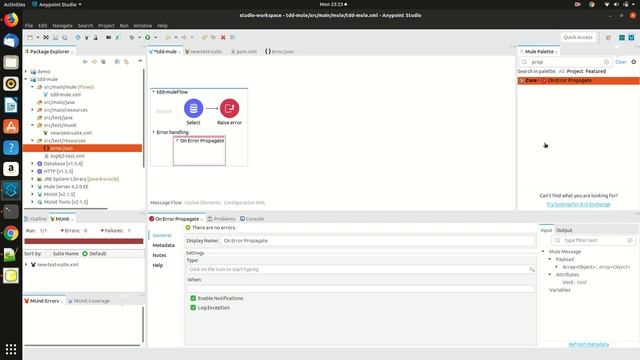The image size is (640, 360).
Task: Click the Package Explorer horizontal scrollbar
Action: tap(66, 209)
